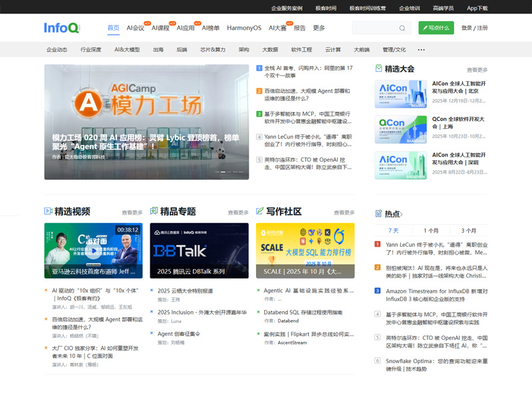The image size is (532, 399).
Task: Click the 写作社区 pen icon
Action: [259, 209]
